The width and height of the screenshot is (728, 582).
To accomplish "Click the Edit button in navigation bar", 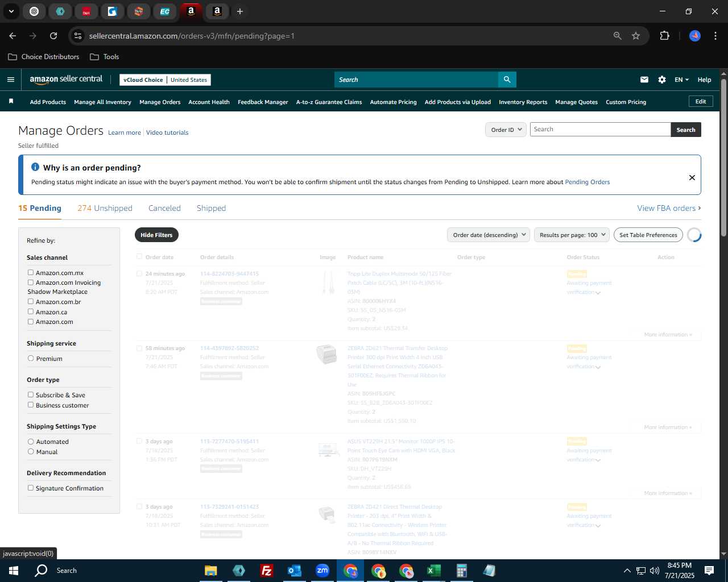I will pyautogui.click(x=701, y=101).
